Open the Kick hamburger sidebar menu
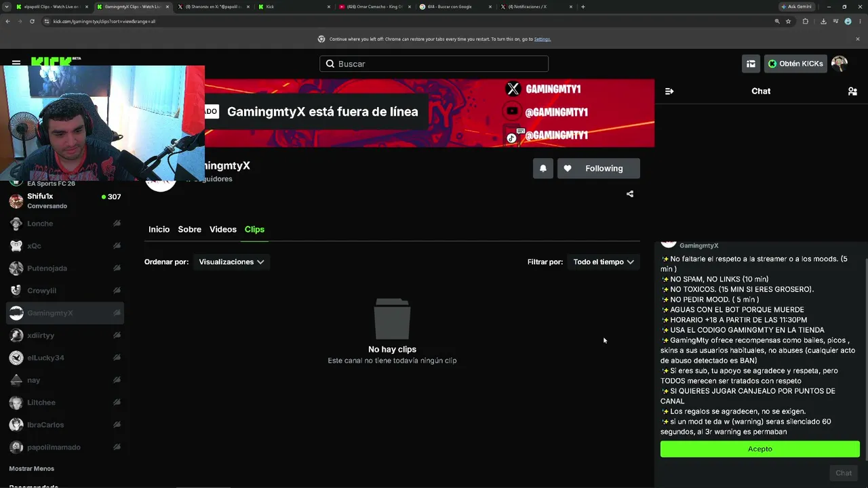 (x=16, y=63)
